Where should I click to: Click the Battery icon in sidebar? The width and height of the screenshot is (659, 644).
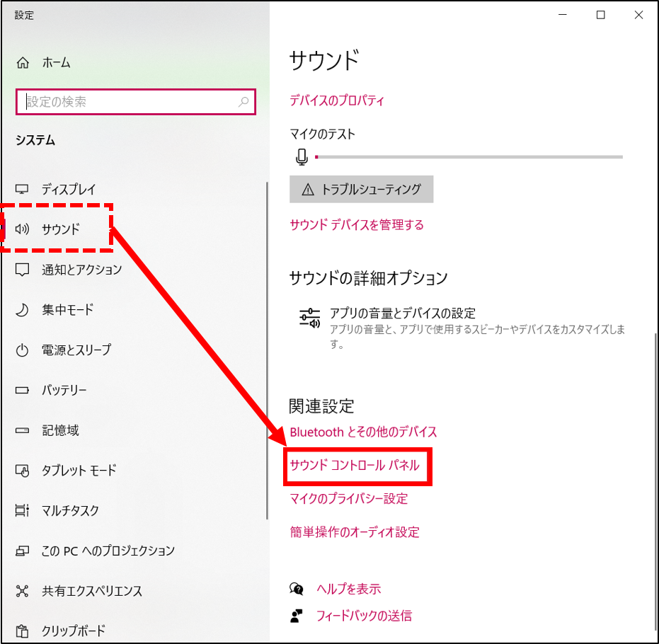(x=23, y=390)
